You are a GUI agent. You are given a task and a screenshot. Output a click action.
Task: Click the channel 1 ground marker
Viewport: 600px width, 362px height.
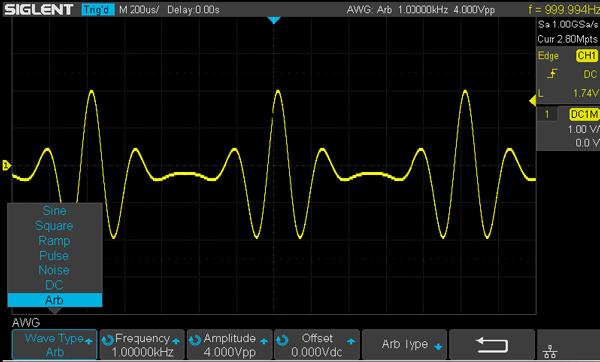[6, 166]
